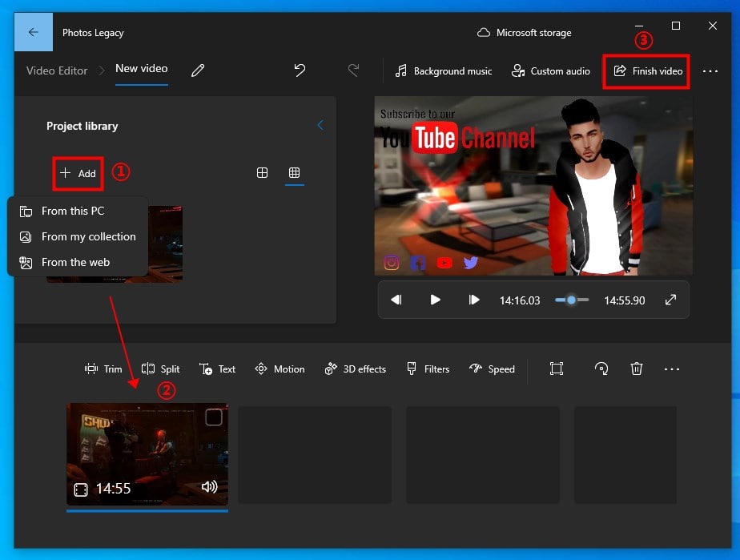Viewport: 740px width, 560px height.
Task: Click the back arrow in title bar
Action: pos(33,33)
